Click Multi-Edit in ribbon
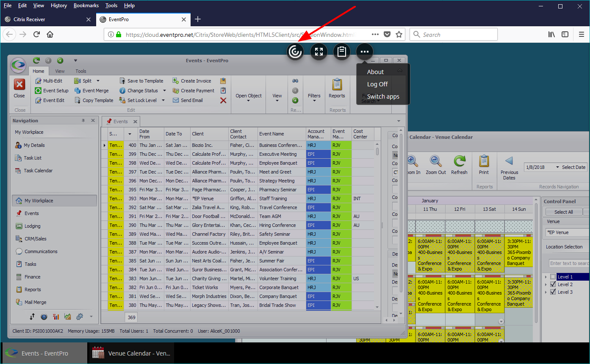 pyautogui.click(x=48, y=81)
